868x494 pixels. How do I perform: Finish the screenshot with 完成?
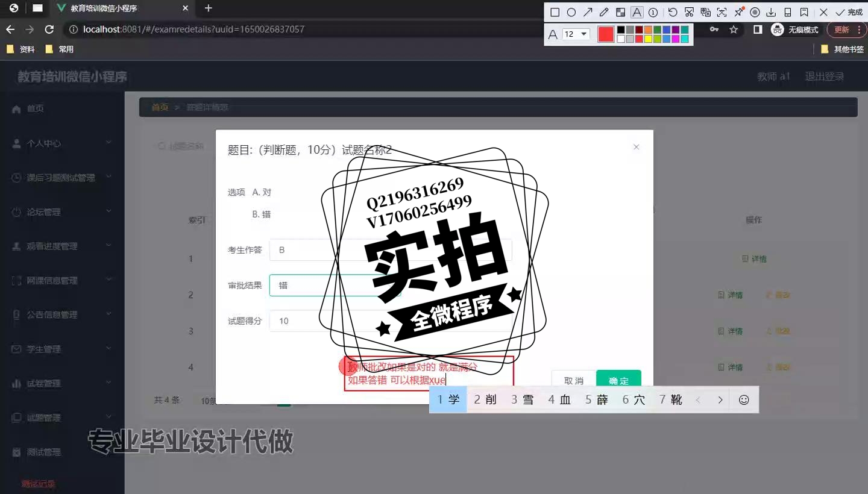[849, 12]
